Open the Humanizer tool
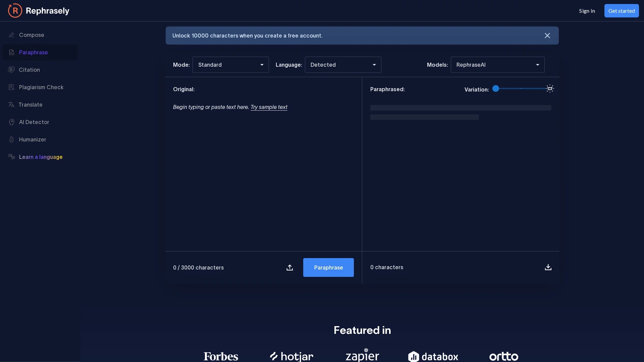Viewport: 644px width, 362px height. pyautogui.click(x=40, y=139)
